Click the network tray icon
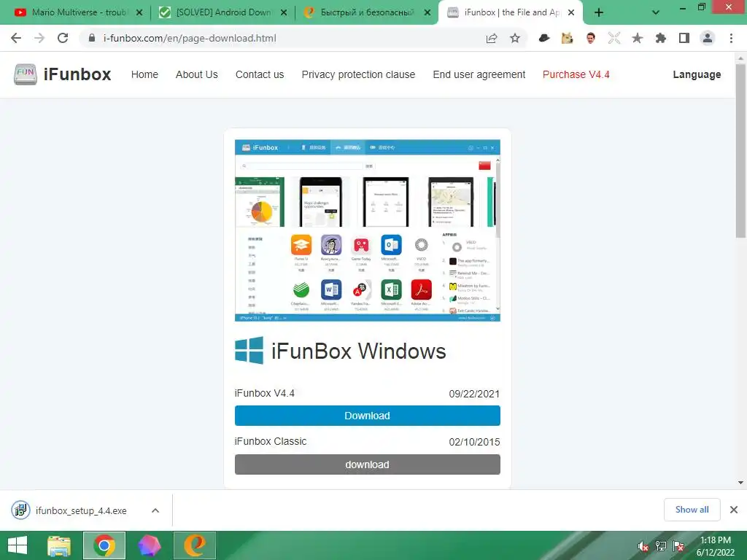747x560 pixels. click(x=661, y=546)
